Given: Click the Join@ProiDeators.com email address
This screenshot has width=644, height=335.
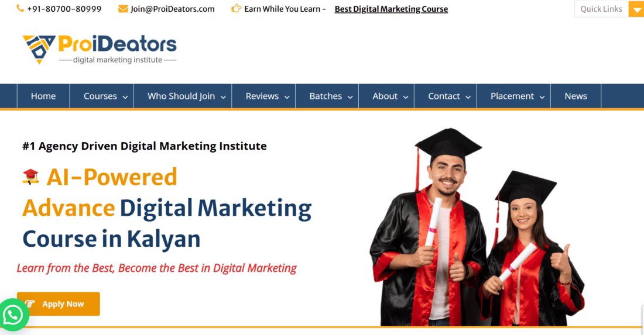Looking at the screenshot, I should click(173, 9).
